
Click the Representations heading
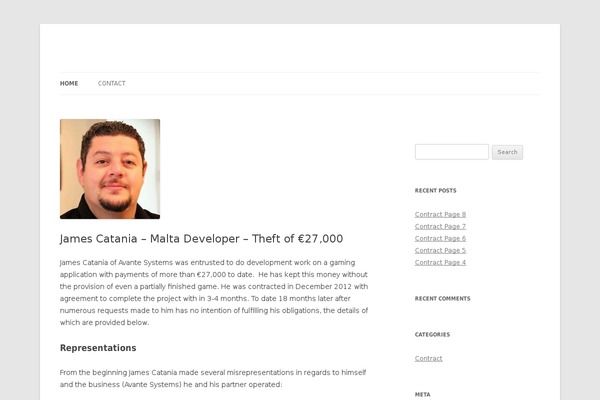click(98, 348)
